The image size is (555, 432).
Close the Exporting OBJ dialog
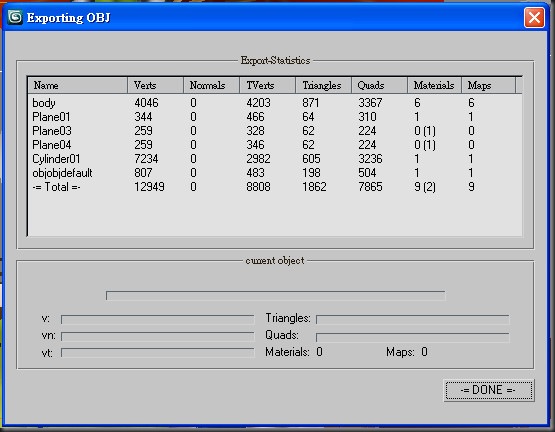534,17
